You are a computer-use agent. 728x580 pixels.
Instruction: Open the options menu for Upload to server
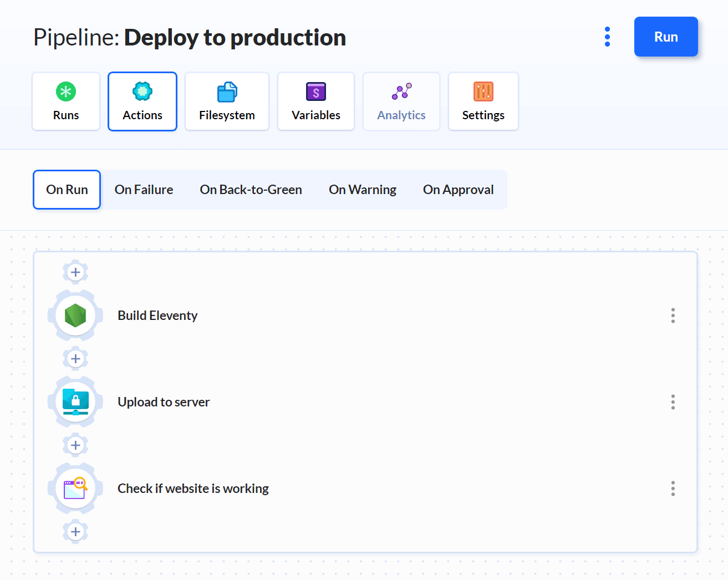tap(673, 401)
